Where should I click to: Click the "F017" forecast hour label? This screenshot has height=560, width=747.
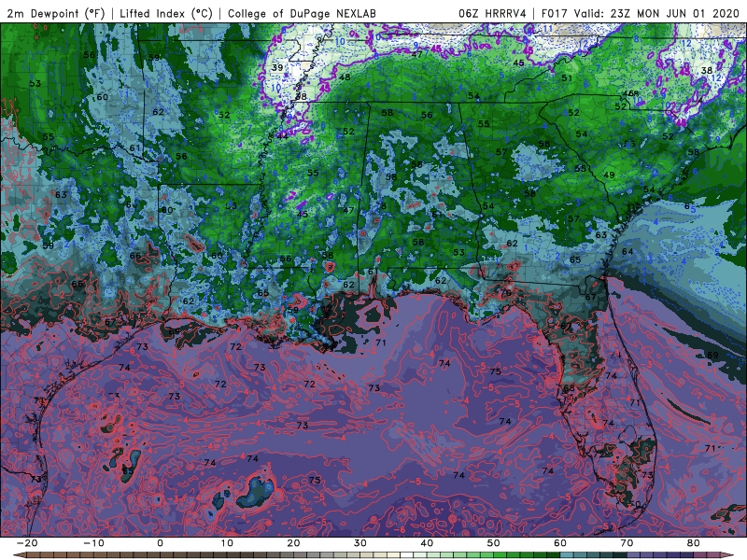(x=555, y=13)
